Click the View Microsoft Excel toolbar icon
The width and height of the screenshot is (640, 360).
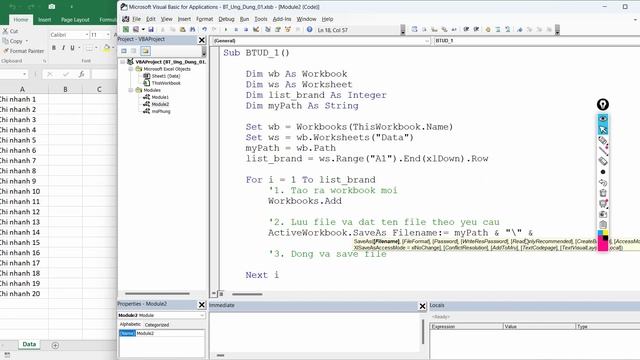(126, 29)
